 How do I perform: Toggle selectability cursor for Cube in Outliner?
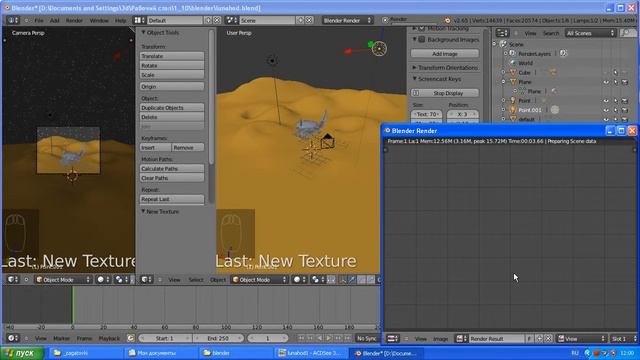[x=616, y=73]
